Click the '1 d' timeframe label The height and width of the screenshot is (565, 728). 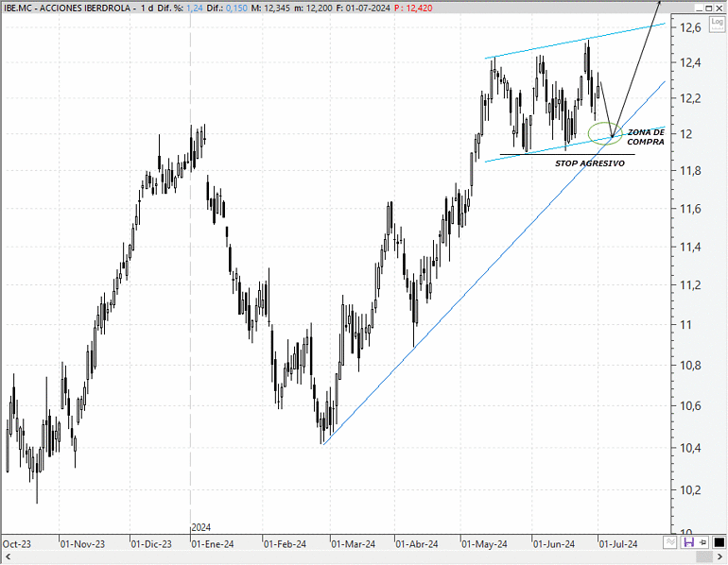coord(147,8)
